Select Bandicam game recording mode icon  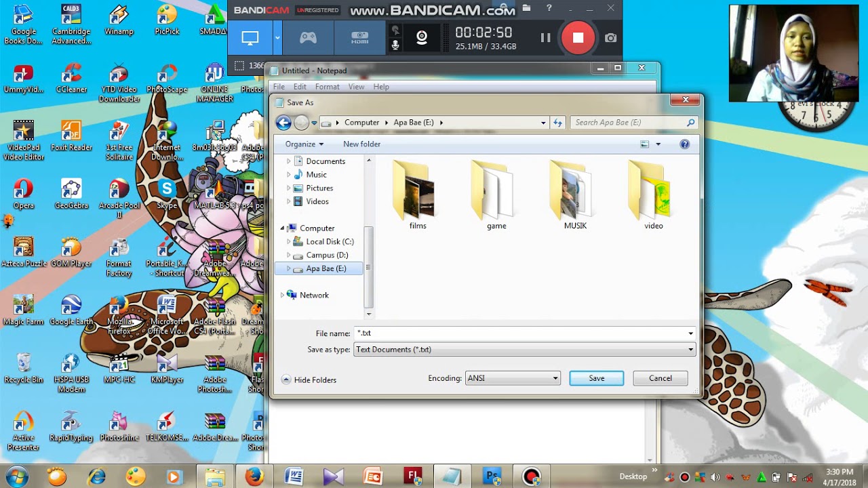click(x=309, y=38)
